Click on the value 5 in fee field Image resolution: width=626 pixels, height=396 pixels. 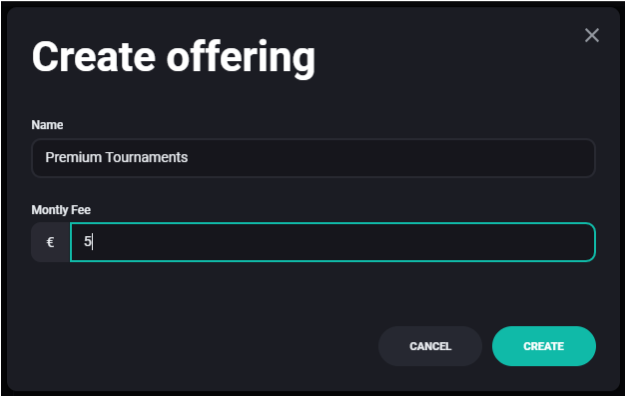pos(87,242)
